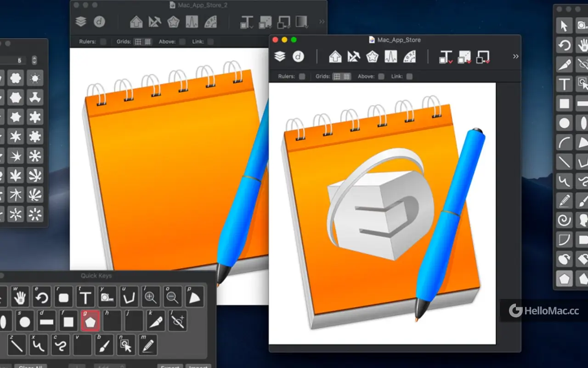Click house arrow icon in Mac_App_Store_2 toolbar
This screenshot has width=588, height=368.
coord(136,22)
